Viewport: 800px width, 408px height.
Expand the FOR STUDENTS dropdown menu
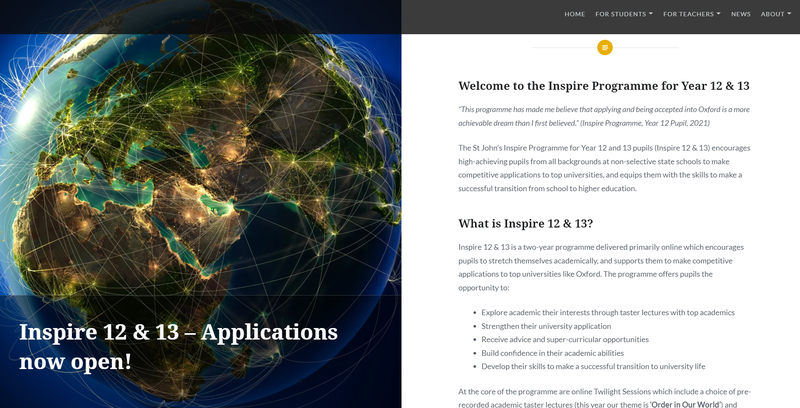click(x=623, y=14)
